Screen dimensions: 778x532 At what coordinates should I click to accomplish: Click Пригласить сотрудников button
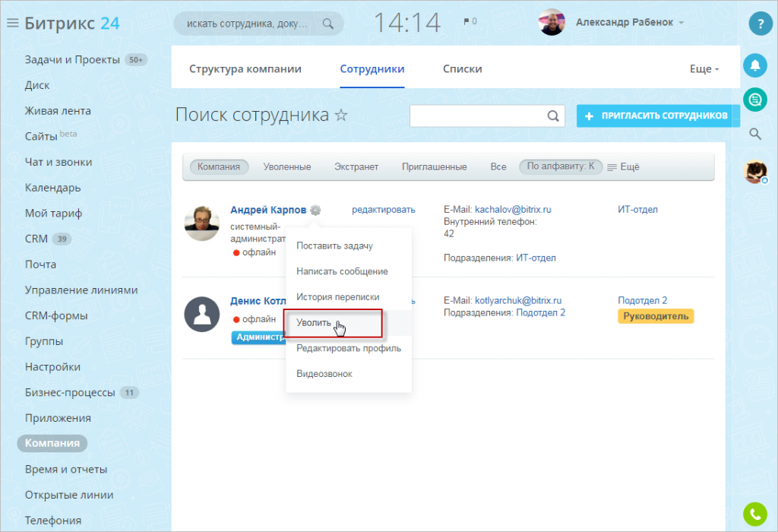point(657,116)
